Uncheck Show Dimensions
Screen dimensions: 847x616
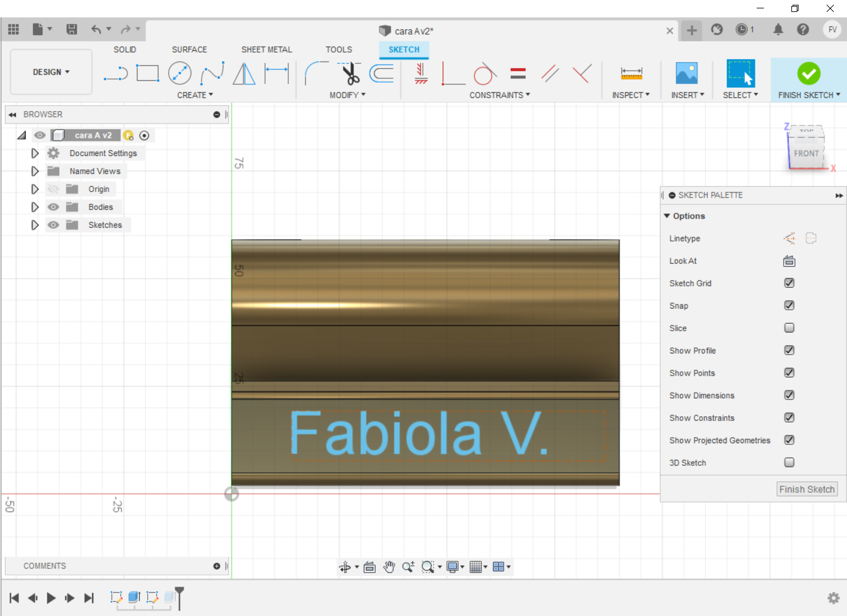coord(789,395)
